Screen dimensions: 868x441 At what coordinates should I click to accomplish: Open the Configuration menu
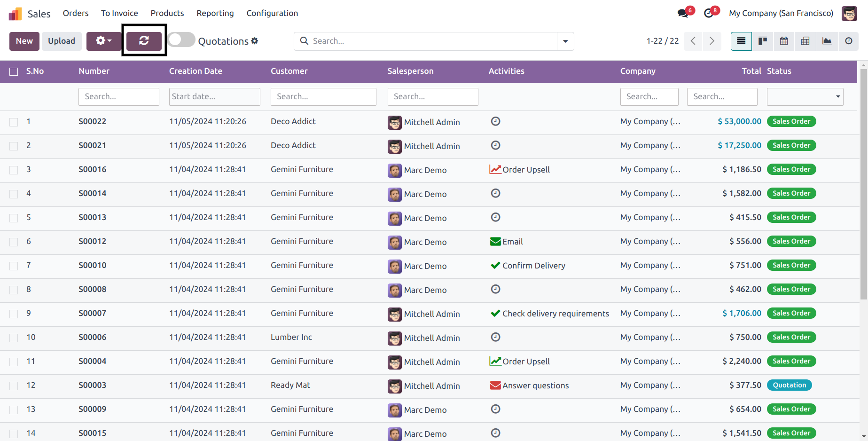pyautogui.click(x=272, y=13)
